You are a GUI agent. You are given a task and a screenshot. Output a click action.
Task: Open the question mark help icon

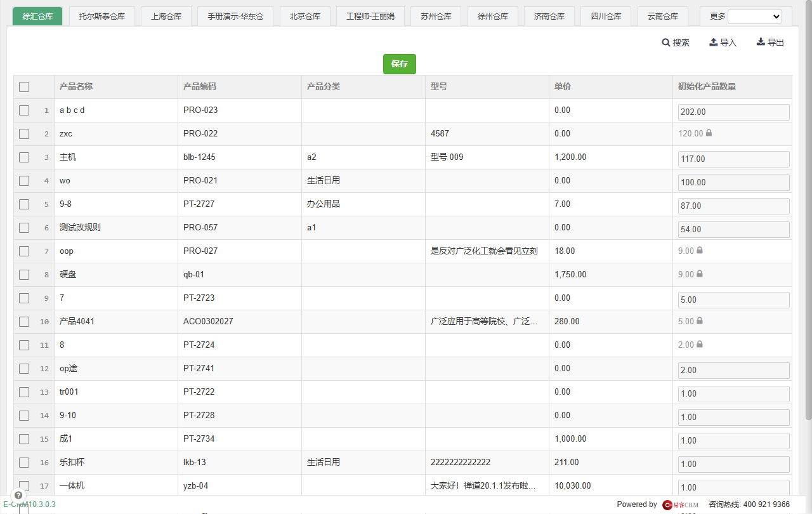[18, 495]
